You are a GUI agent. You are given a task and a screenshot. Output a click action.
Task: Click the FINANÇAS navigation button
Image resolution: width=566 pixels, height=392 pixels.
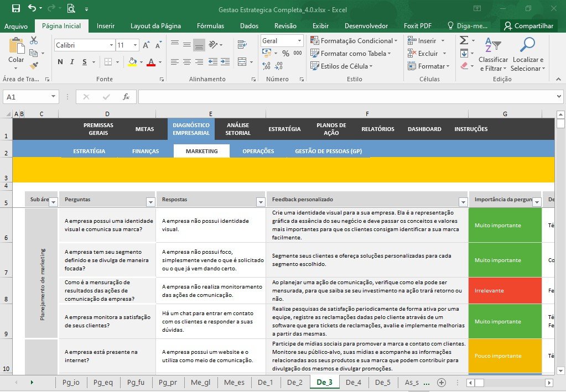tap(146, 151)
